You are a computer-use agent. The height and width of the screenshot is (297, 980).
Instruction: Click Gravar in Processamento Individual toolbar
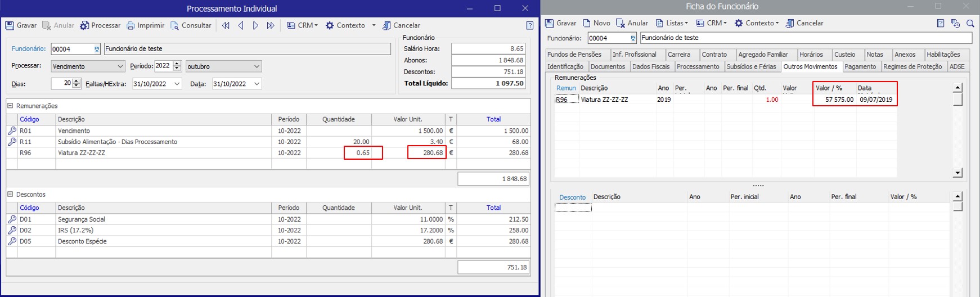point(21,25)
